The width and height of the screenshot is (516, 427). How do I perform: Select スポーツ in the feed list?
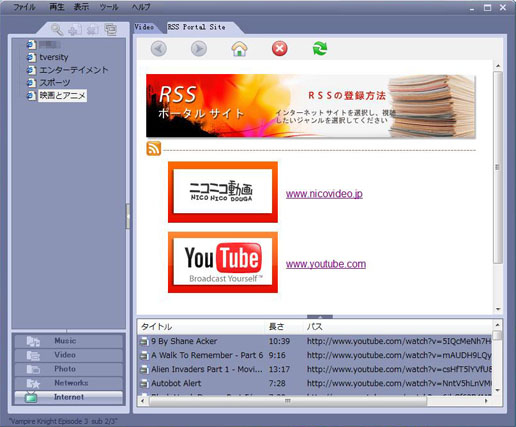pyautogui.click(x=55, y=83)
